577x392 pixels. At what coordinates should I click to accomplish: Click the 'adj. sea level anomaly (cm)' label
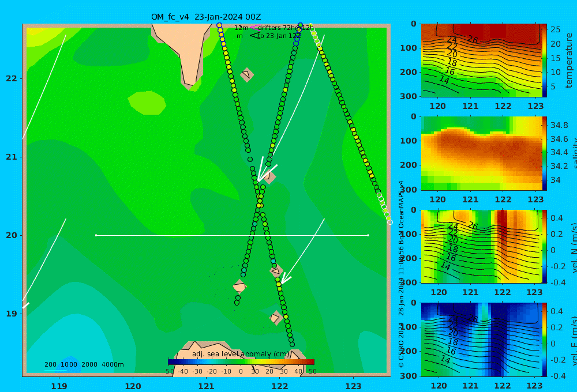coord(241,354)
